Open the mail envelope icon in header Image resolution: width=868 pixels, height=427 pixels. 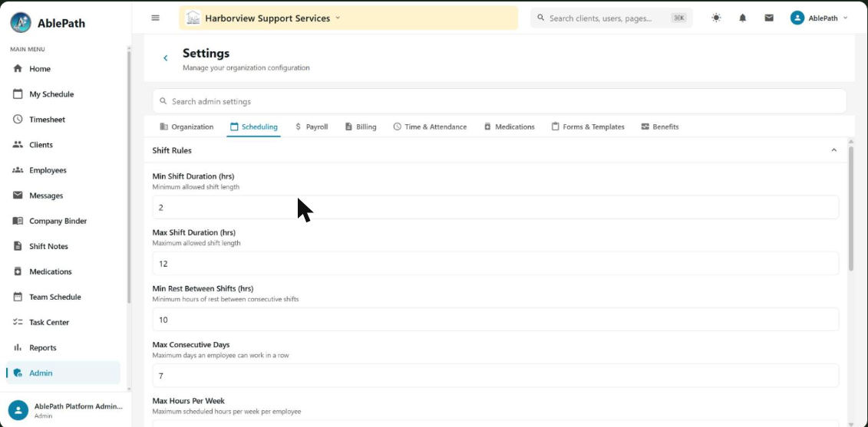769,18
